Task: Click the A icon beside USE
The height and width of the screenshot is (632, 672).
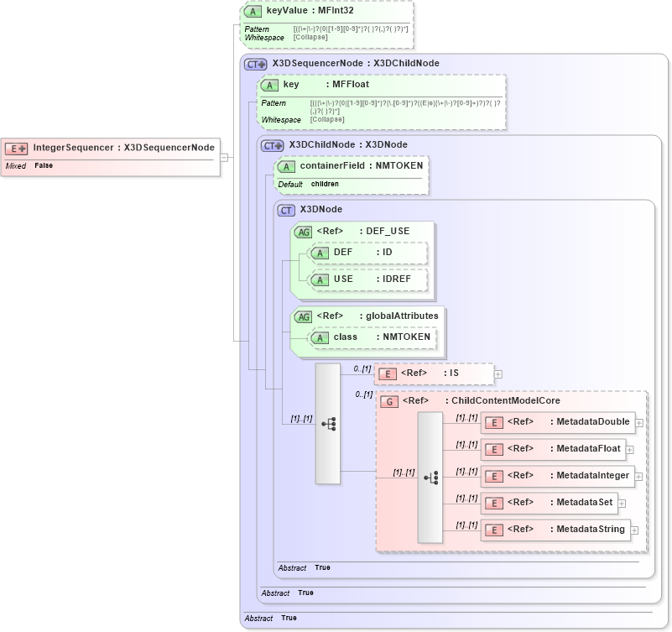Action: tap(320, 280)
